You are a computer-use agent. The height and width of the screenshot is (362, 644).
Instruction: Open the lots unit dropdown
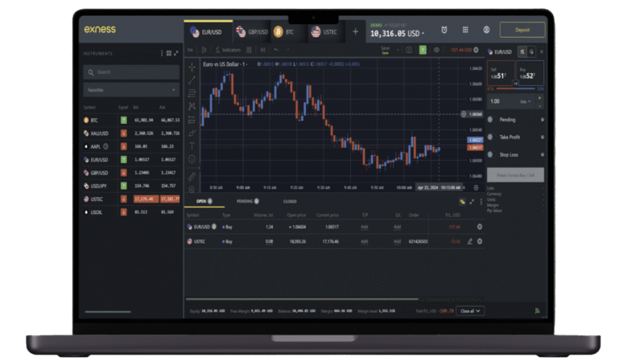[x=526, y=101]
